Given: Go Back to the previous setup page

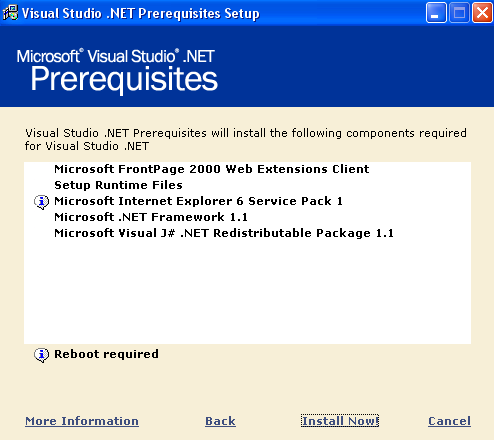Looking at the screenshot, I should 220,421.
